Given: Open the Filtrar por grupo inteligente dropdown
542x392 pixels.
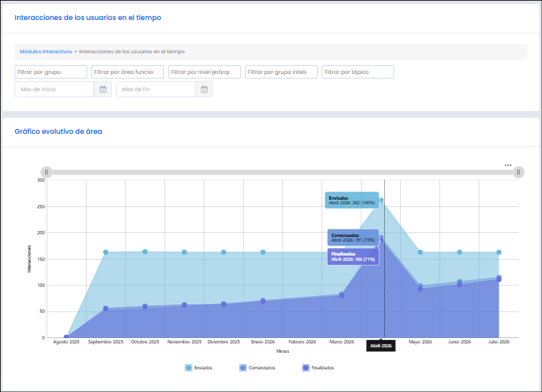Looking at the screenshot, I should [282, 72].
